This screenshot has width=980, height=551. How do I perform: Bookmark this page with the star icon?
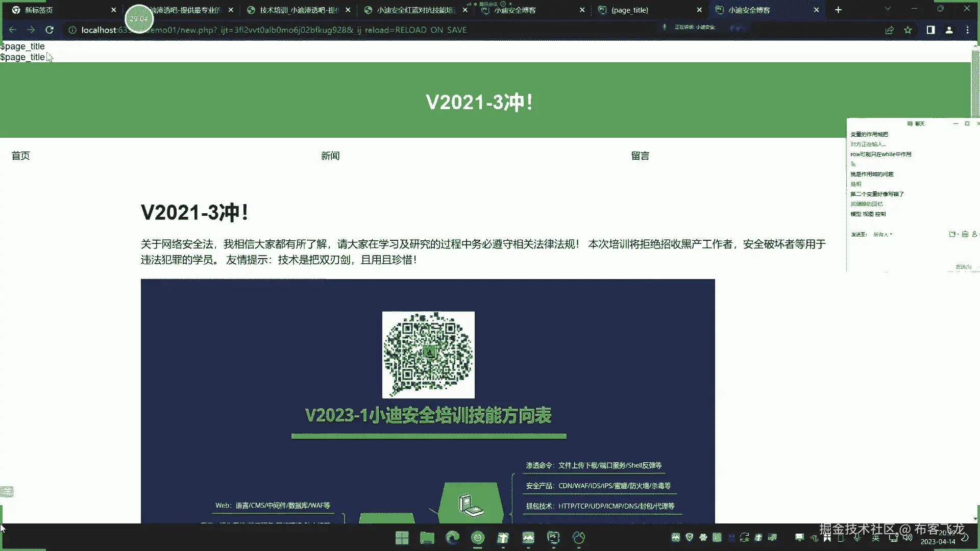tap(908, 30)
